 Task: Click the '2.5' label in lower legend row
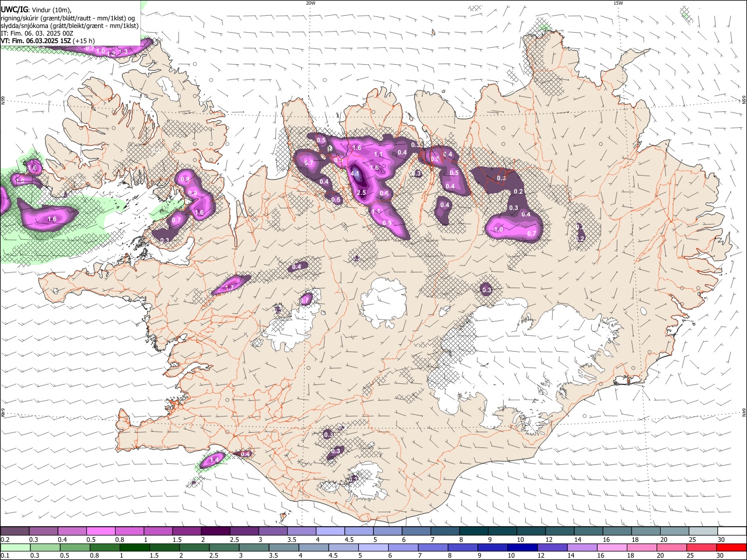tap(214, 555)
